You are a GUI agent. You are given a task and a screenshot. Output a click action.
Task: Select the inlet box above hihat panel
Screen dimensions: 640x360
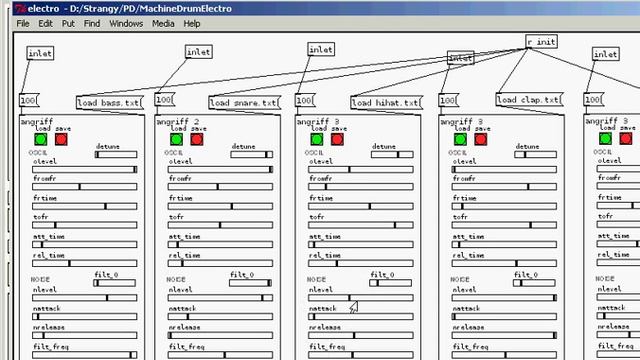pyautogui.click(x=321, y=49)
